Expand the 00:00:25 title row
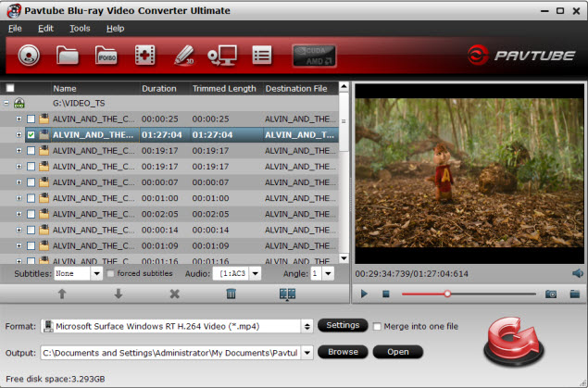Image resolution: width=588 pixels, height=388 pixels. pos(19,119)
